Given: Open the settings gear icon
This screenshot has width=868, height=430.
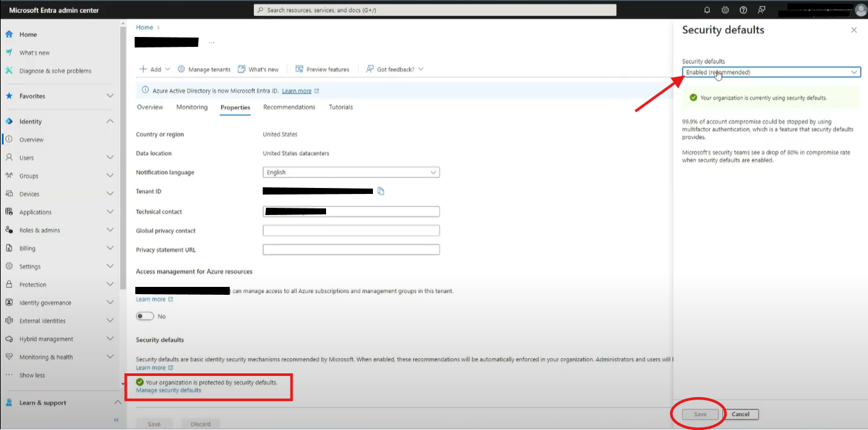Looking at the screenshot, I should click(x=725, y=10).
